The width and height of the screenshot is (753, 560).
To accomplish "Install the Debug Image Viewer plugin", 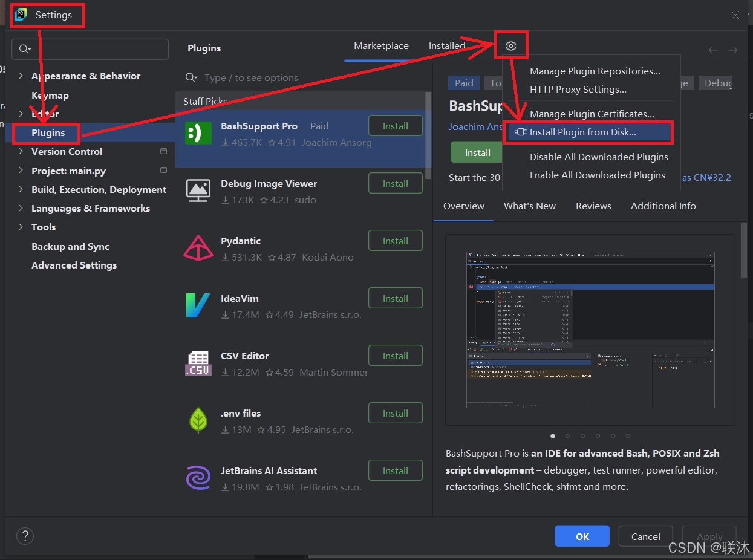I will 396,184.
